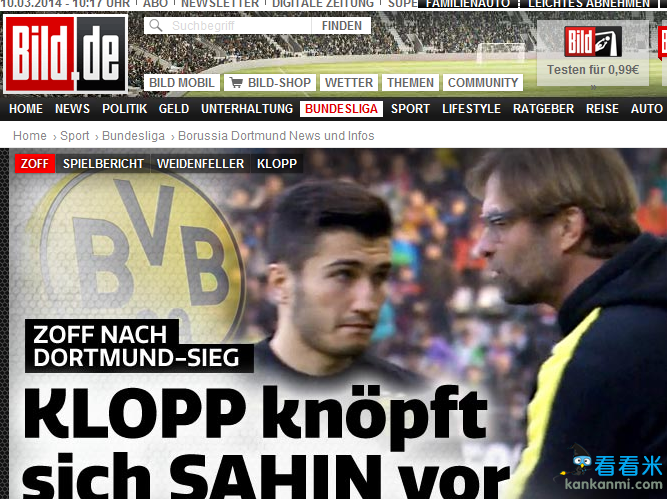Click the BILDplus logo above Testen
667x499 pixels.
tap(593, 42)
